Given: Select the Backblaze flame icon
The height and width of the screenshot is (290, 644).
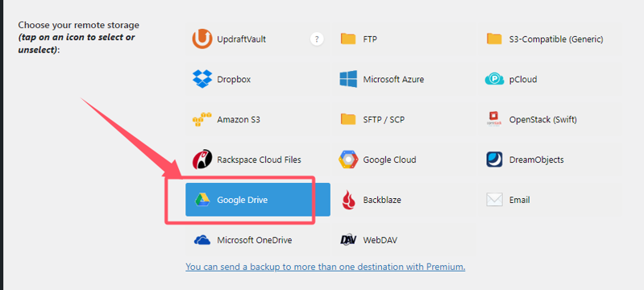Looking at the screenshot, I should (348, 200).
